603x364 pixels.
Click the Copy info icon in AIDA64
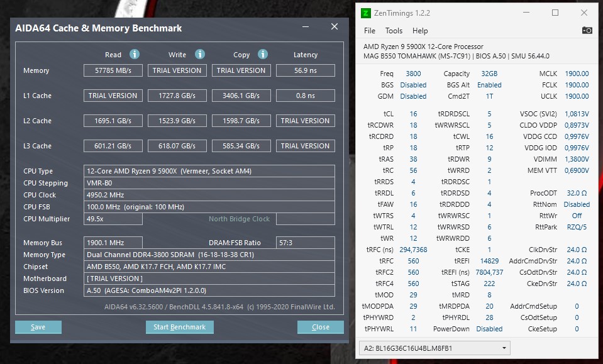coord(263,54)
